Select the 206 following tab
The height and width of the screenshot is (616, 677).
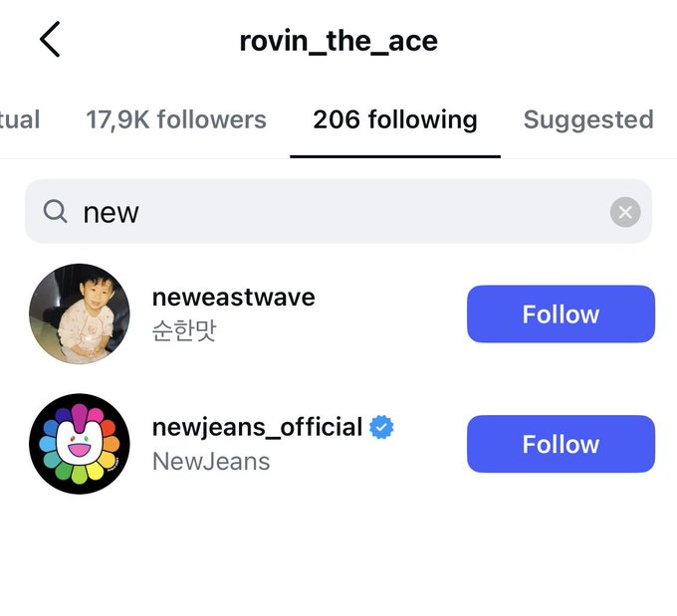pos(395,120)
